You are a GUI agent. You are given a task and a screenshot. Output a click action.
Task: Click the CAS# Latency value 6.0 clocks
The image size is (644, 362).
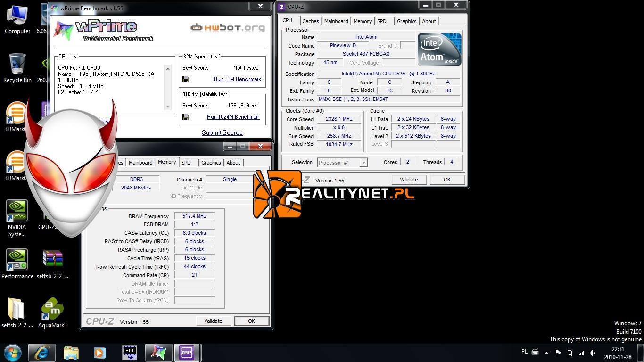(x=194, y=233)
